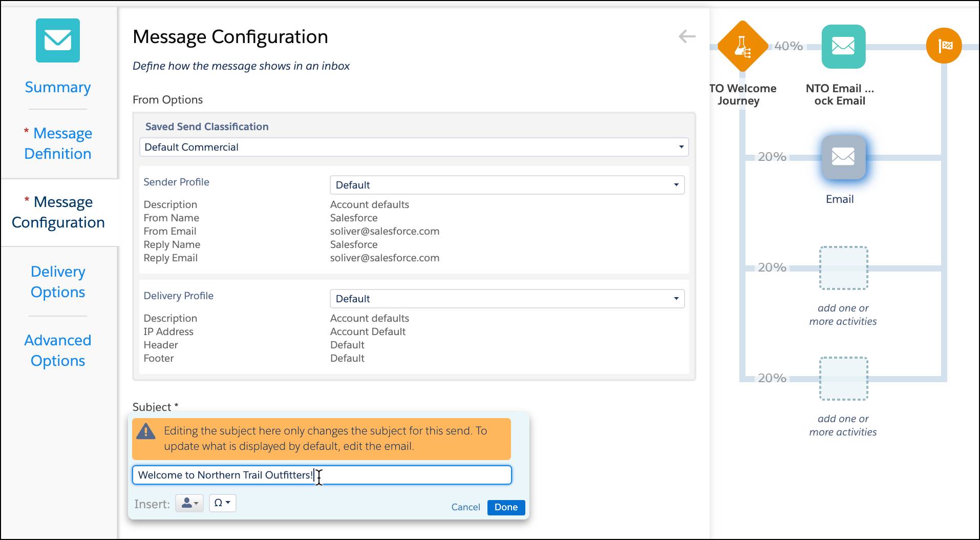Click the TO Welcome Journey label
The image size is (980, 540).
pos(742,95)
